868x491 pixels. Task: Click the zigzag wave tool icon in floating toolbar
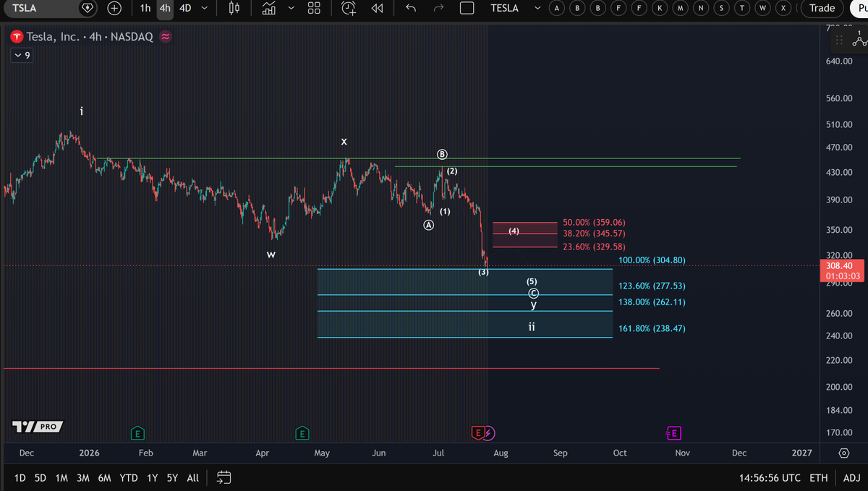859,40
